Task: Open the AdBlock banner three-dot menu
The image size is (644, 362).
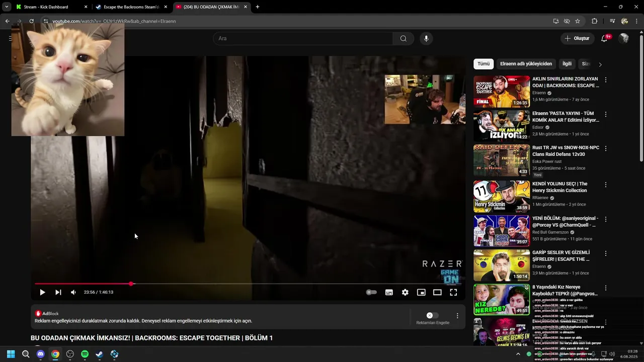Action: (457, 316)
